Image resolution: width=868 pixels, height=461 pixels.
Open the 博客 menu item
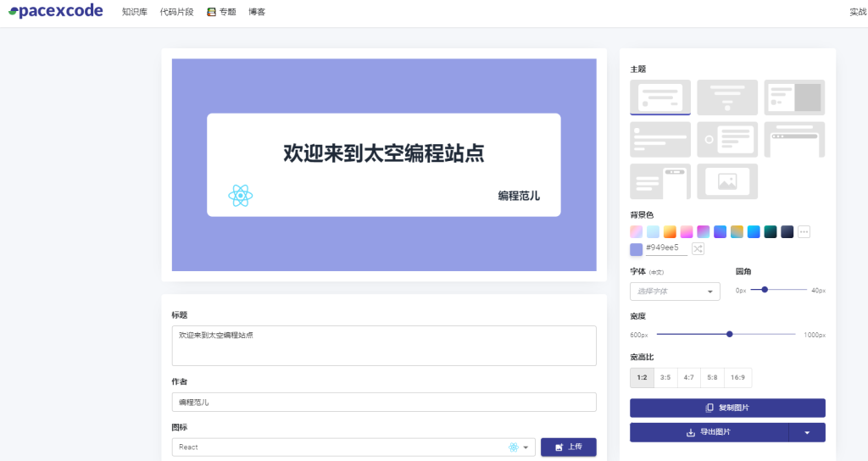click(257, 12)
